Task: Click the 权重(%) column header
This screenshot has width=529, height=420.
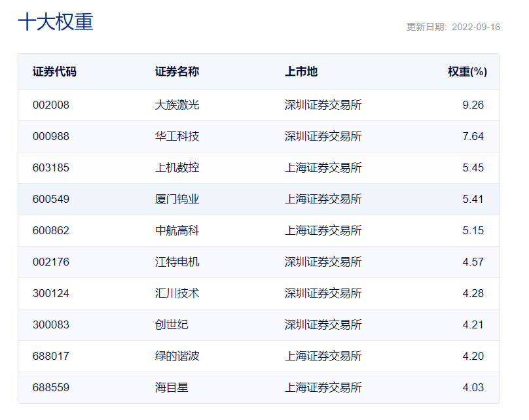Action: click(467, 72)
